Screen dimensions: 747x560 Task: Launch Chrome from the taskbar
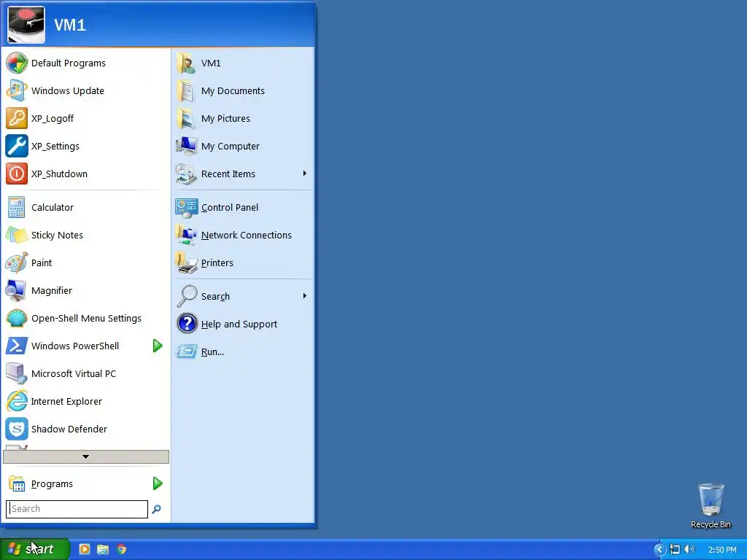pos(122,549)
